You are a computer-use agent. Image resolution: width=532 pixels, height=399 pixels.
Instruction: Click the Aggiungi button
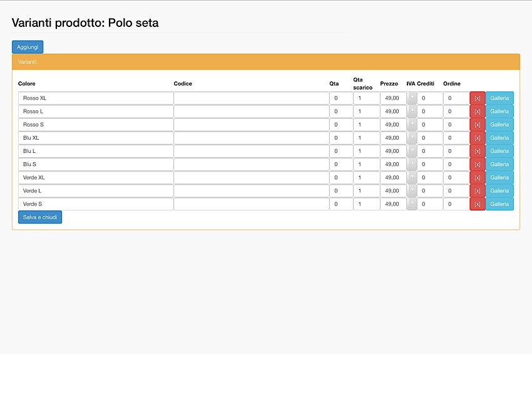(x=28, y=47)
